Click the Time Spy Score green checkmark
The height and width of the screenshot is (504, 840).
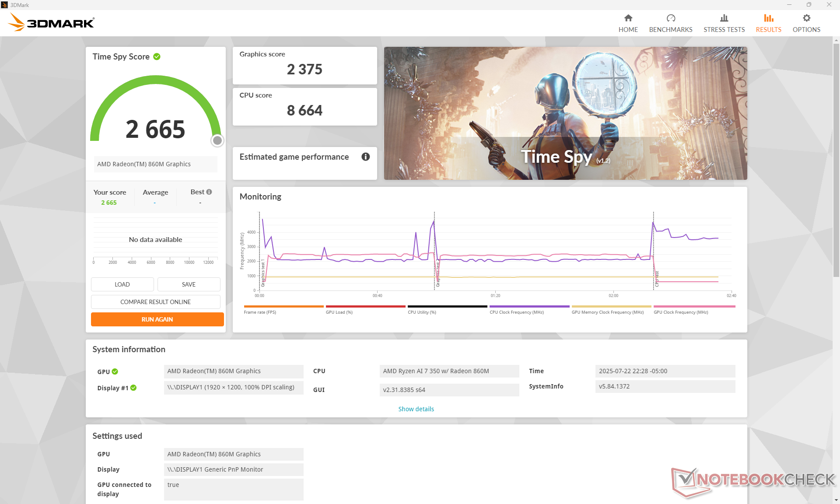[157, 56]
